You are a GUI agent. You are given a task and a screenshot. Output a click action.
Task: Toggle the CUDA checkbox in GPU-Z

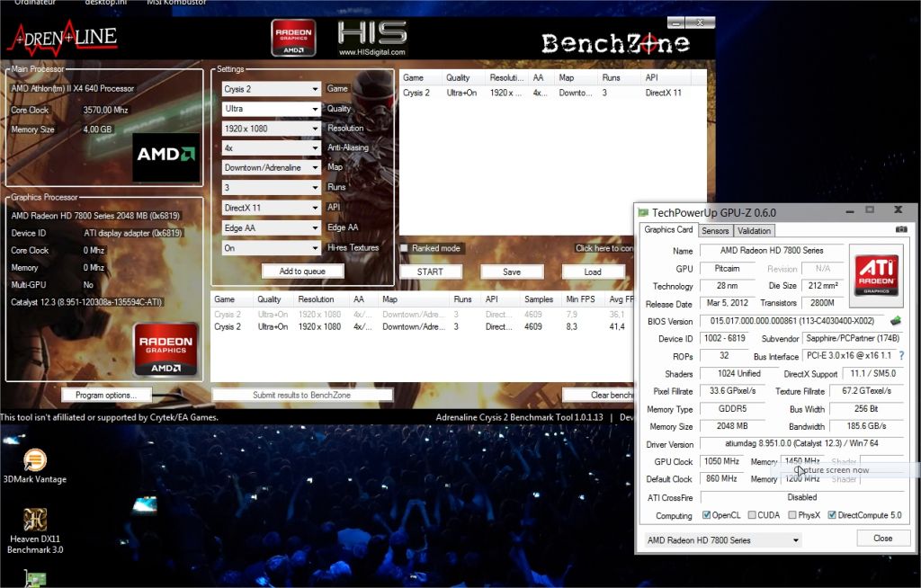[x=752, y=515]
